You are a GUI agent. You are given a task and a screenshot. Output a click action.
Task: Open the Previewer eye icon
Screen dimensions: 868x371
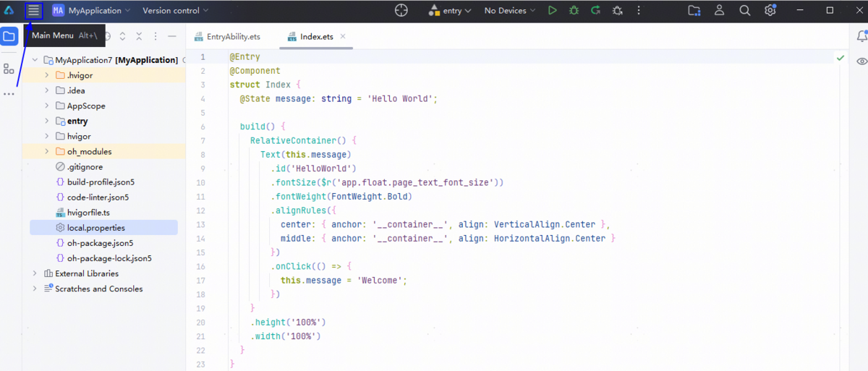pos(861,61)
